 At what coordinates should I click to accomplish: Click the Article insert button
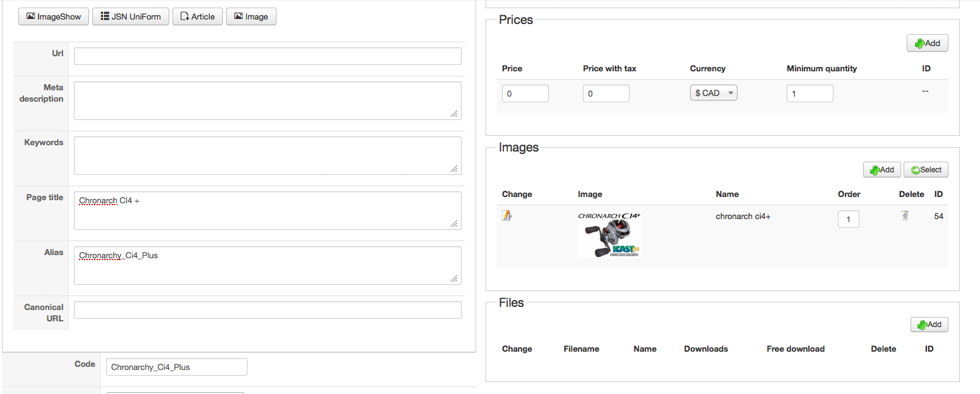[198, 17]
